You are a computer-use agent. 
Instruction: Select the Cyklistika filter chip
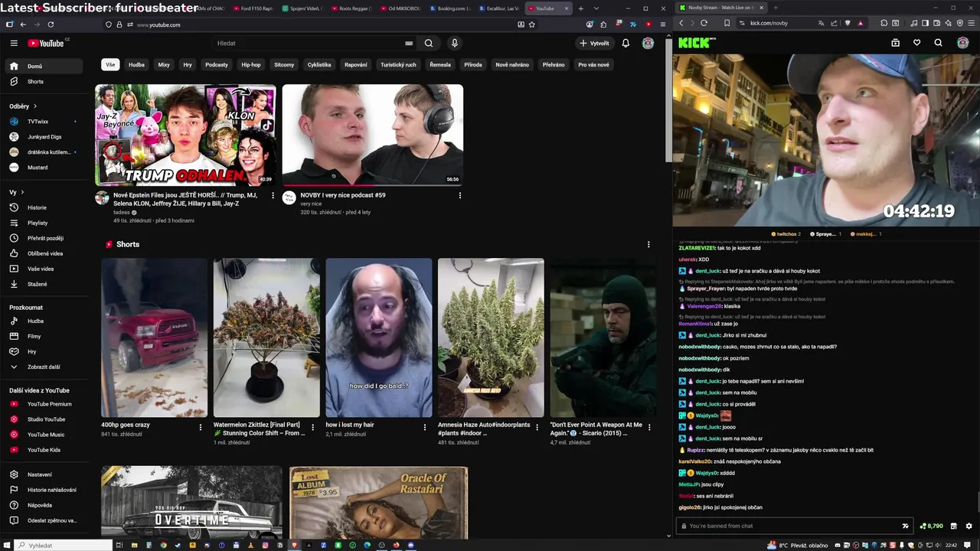tap(319, 64)
